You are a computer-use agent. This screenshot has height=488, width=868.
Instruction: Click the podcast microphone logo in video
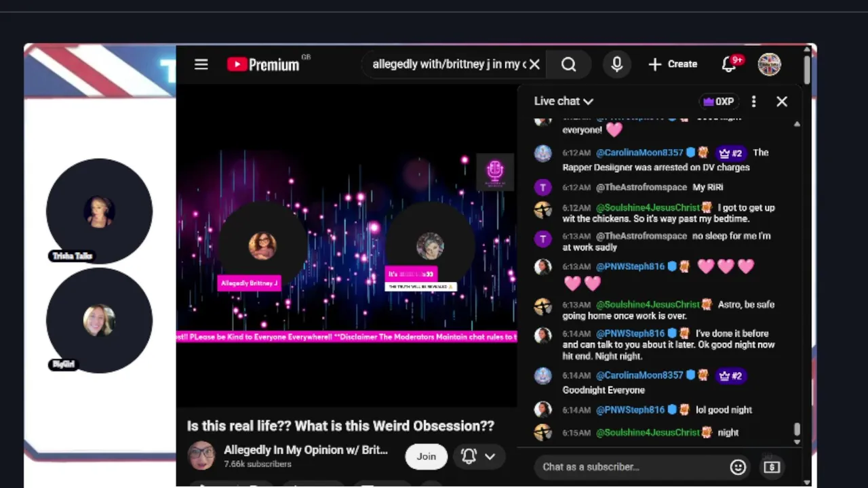pos(494,171)
